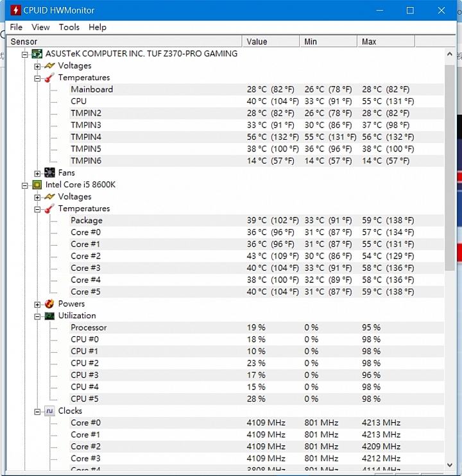Click the Fans icon
The width and height of the screenshot is (462, 476).
49,173
